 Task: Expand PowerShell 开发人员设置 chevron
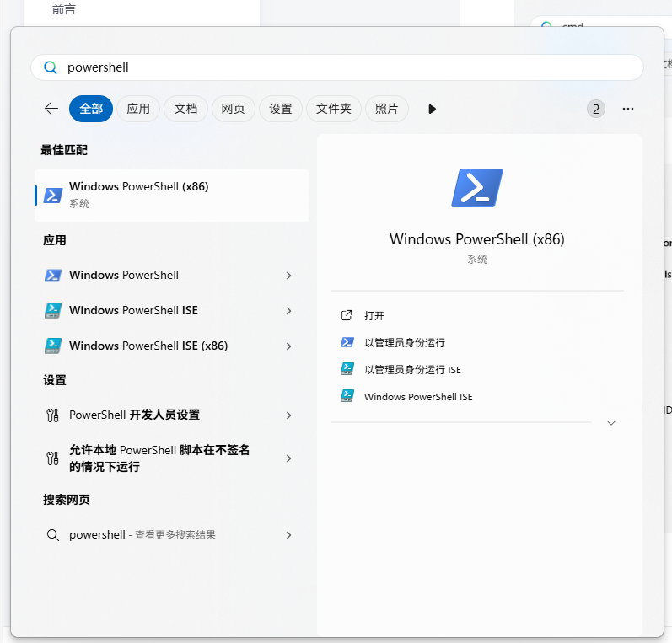(288, 415)
